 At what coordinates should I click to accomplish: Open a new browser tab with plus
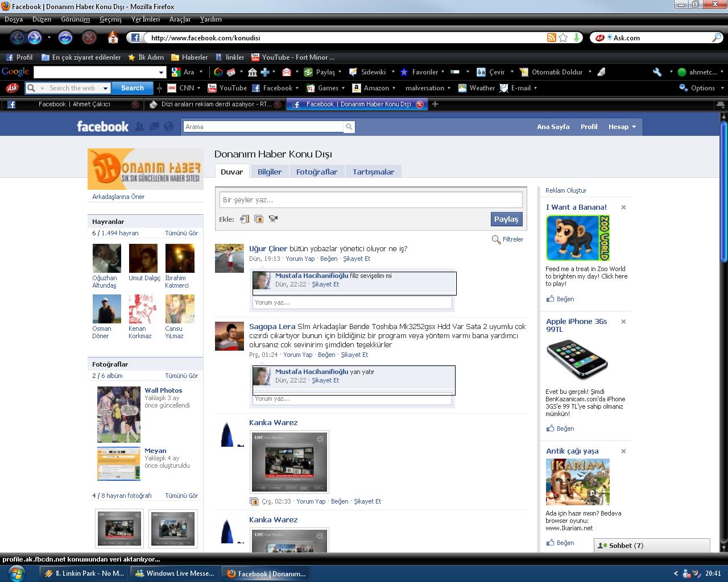pyautogui.click(x=435, y=104)
